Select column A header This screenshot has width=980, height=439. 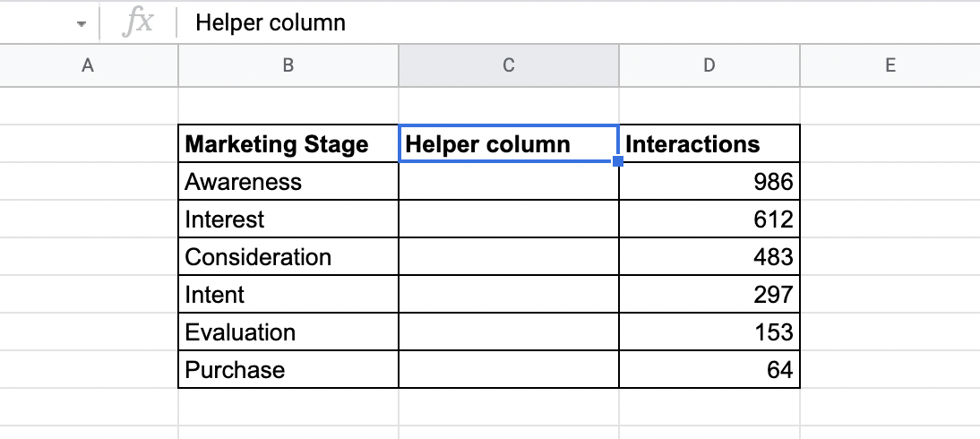88,65
